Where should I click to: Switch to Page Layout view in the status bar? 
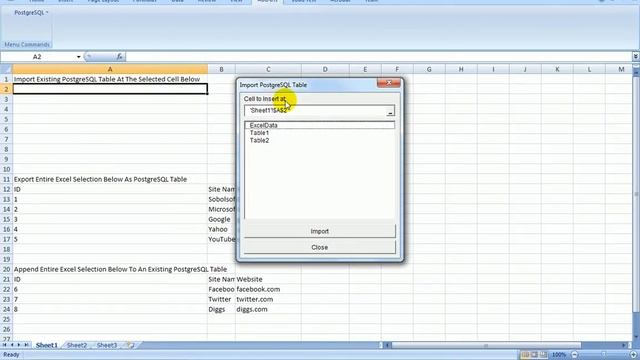pyautogui.click(x=534, y=355)
